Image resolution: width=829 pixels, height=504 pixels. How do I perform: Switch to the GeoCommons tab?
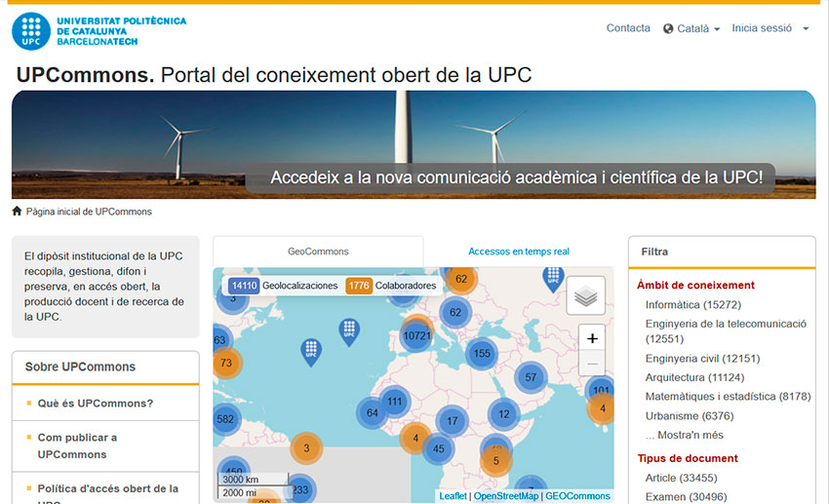click(318, 252)
